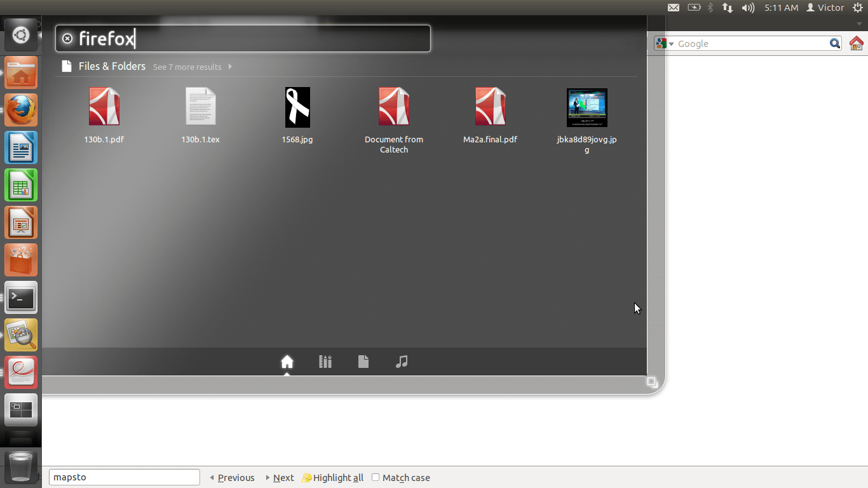Open the battery indicator in top panel
868x488 pixels.
coord(694,8)
